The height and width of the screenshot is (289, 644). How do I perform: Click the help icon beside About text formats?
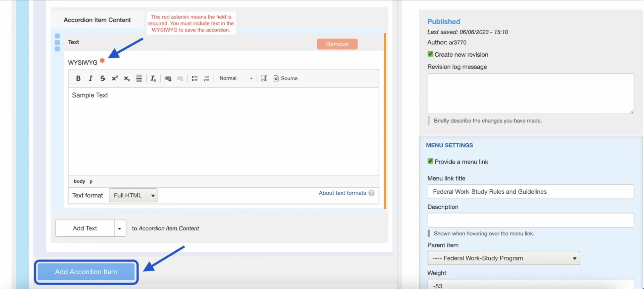pos(371,193)
